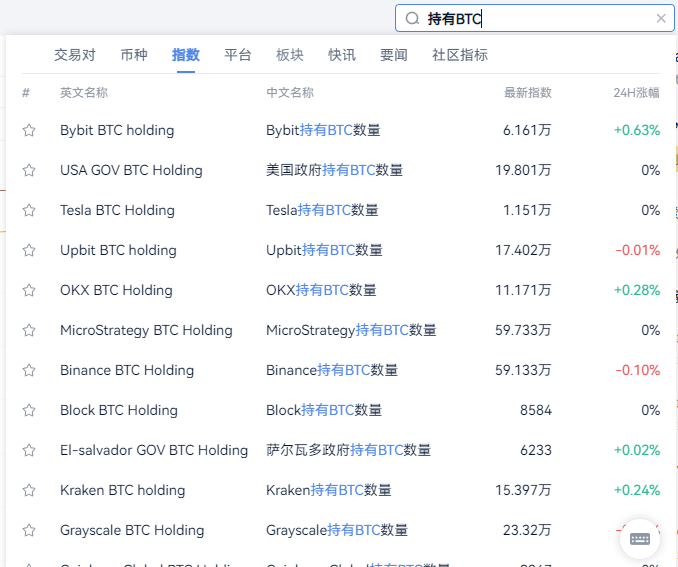
Task: Favorite the Binance BTC Holding index
Action: tap(29, 370)
